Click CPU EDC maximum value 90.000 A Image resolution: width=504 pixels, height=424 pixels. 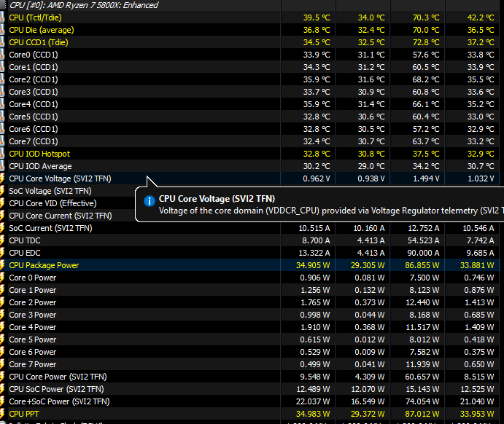[423, 253]
